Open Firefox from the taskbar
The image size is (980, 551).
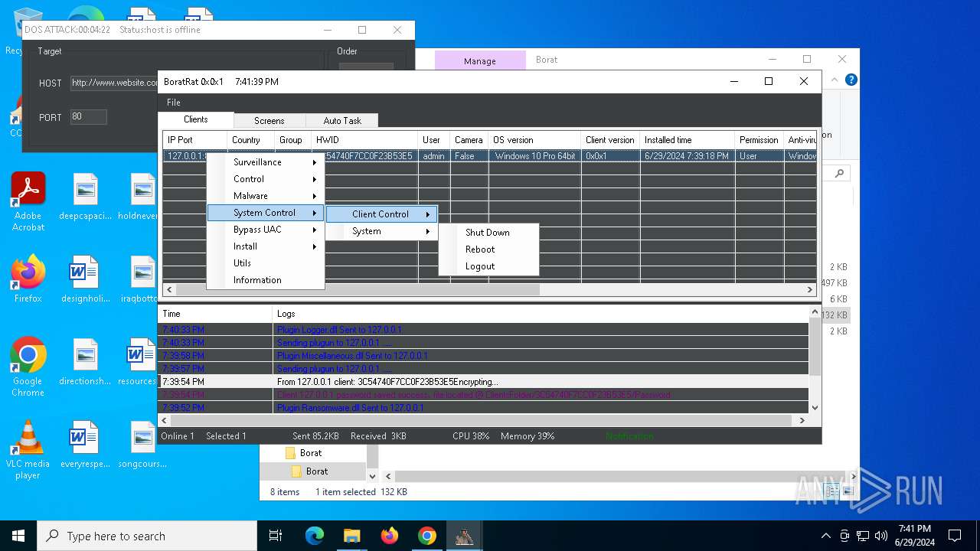point(390,536)
